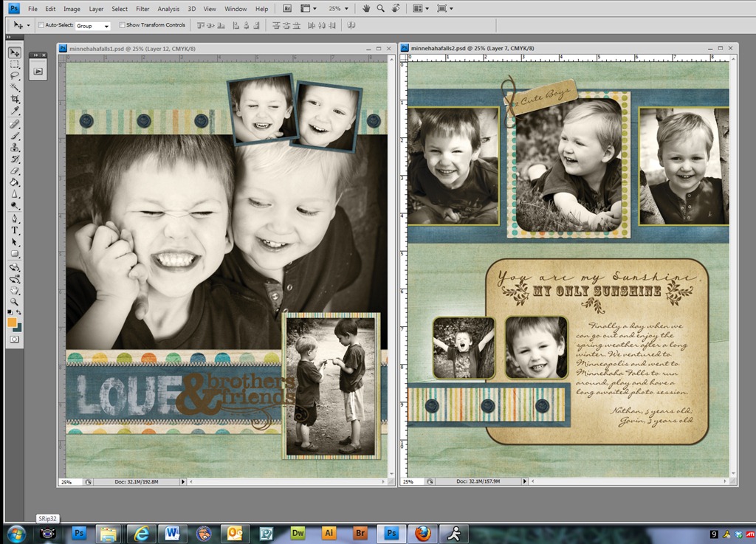Open the Filter menu
This screenshot has height=544, width=756.
point(142,9)
